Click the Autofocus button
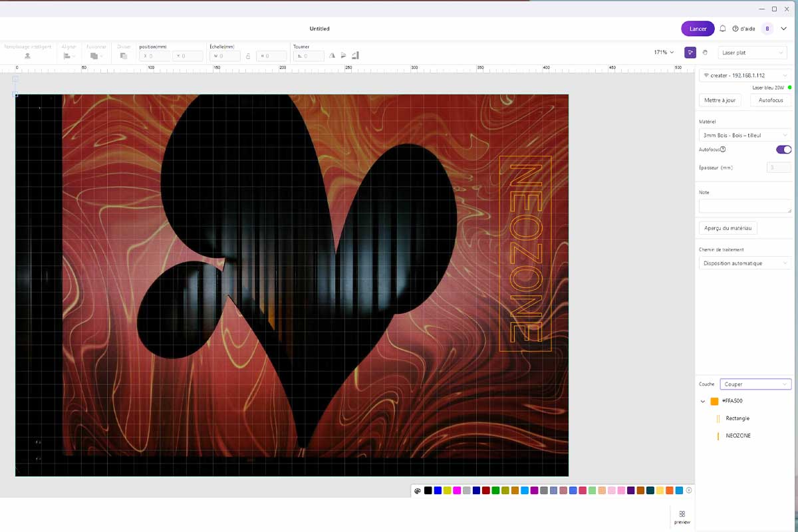Viewport: 798px width, 532px height. (x=771, y=100)
